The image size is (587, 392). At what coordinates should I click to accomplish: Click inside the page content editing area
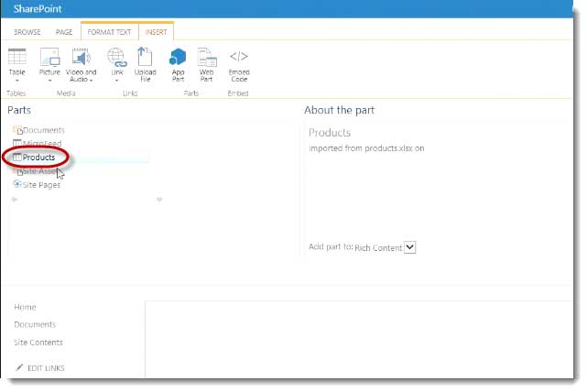pos(359,339)
